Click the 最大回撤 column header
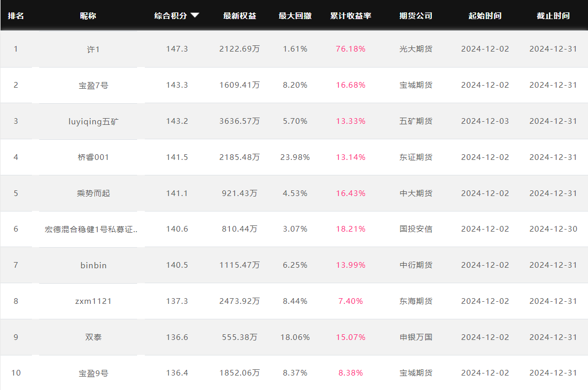The image size is (588, 390). coord(295,16)
